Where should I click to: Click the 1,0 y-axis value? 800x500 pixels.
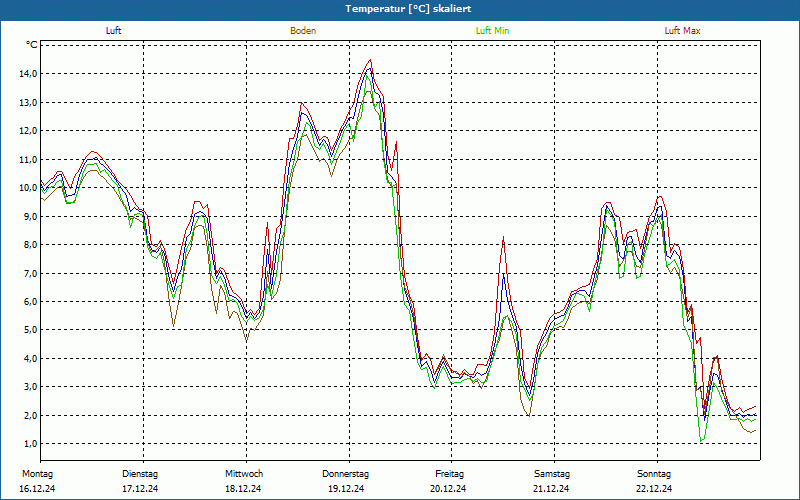tap(31, 444)
